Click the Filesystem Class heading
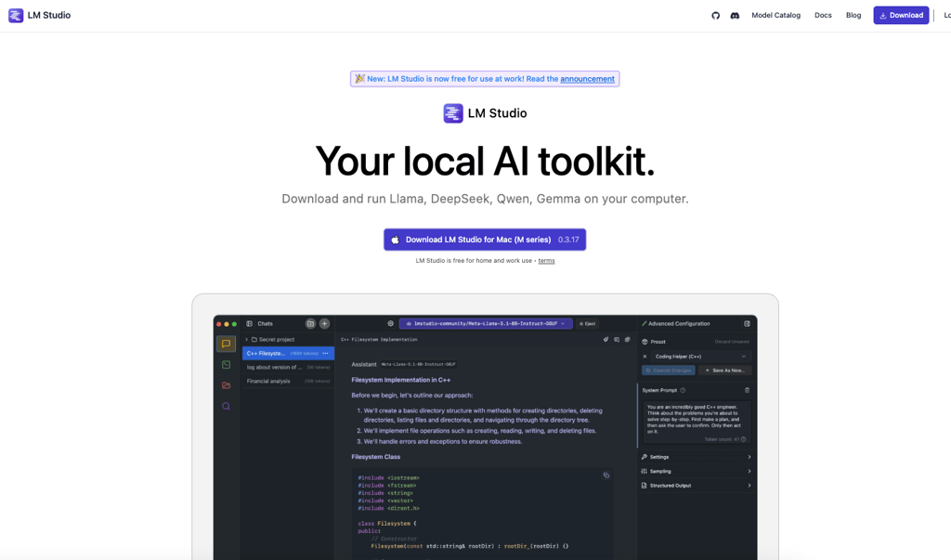Viewport: 951px width, 560px height. click(375, 457)
